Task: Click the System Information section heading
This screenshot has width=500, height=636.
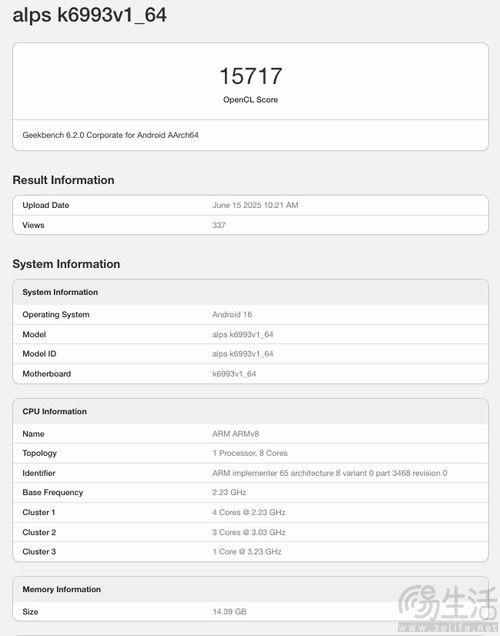Action: (x=66, y=264)
